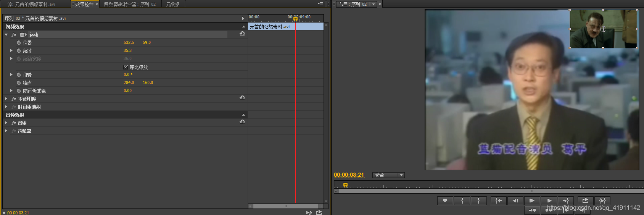Image resolution: width=644 pixels, height=215 pixels.
Task: Reset the 音量 volume effect
Action: (242, 122)
